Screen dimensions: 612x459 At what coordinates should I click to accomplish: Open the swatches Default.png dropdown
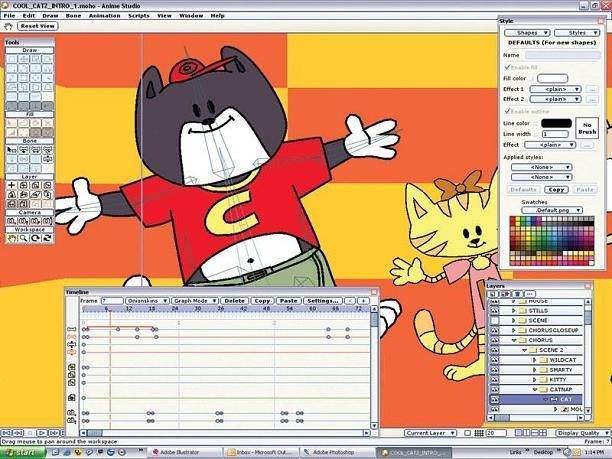pyautogui.click(x=552, y=210)
